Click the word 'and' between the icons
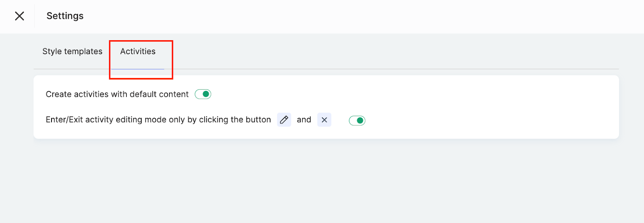This screenshot has width=644, height=223. 304,120
